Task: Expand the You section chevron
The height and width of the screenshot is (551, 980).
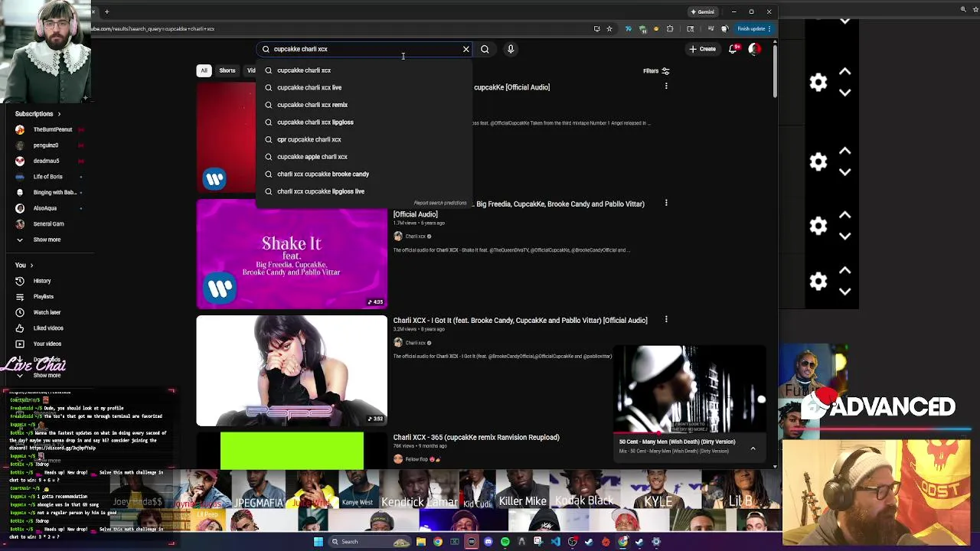Action: point(31,266)
